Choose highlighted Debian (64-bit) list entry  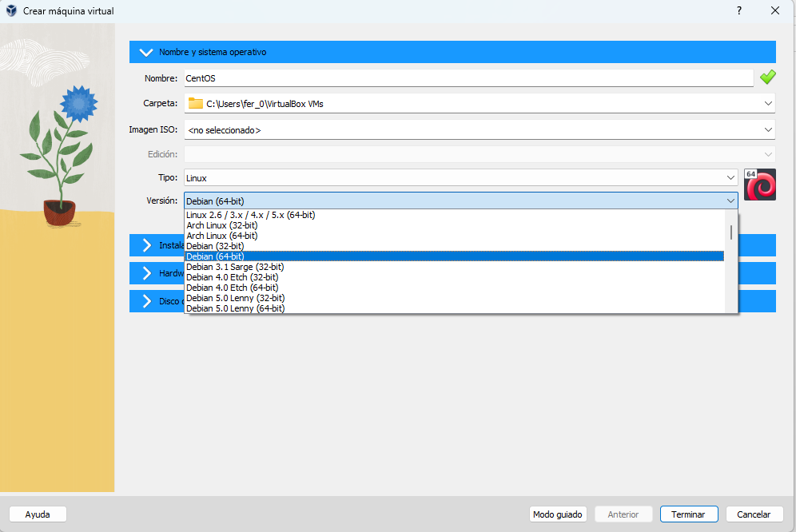[x=455, y=256]
